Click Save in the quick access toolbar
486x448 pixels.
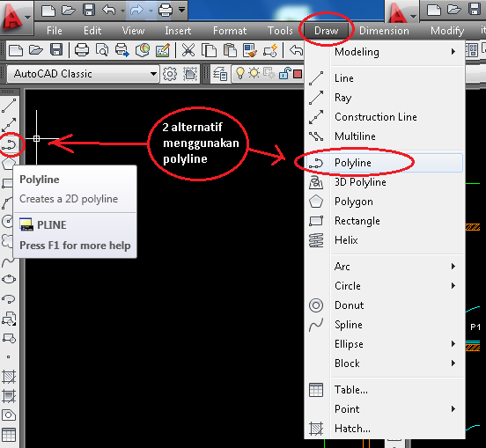[89, 11]
